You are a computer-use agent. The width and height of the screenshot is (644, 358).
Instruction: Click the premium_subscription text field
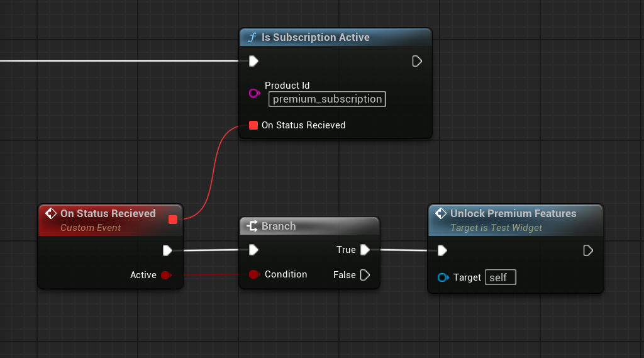pyautogui.click(x=327, y=99)
